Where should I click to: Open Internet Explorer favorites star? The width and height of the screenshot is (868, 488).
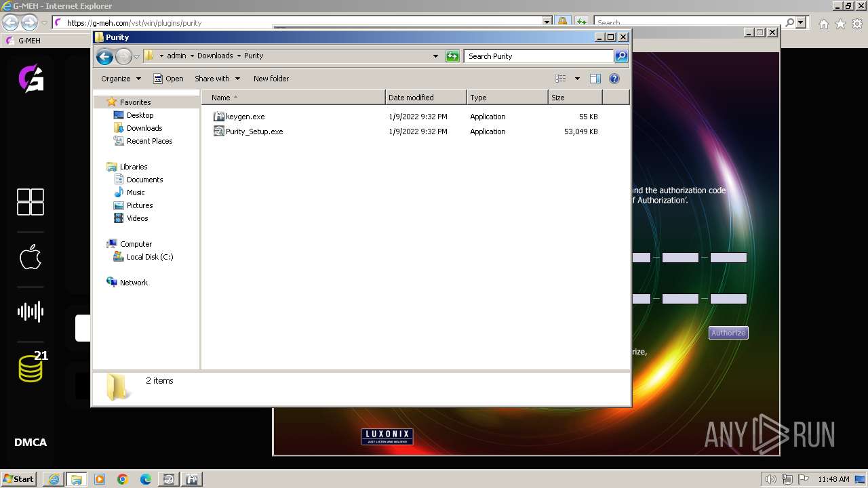pyautogui.click(x=840, y=24)
